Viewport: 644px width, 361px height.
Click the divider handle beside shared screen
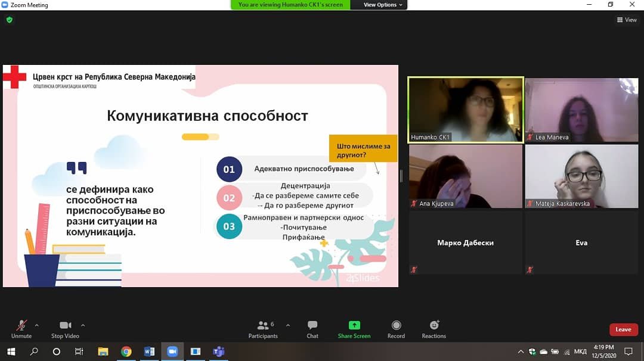[401, 176]
